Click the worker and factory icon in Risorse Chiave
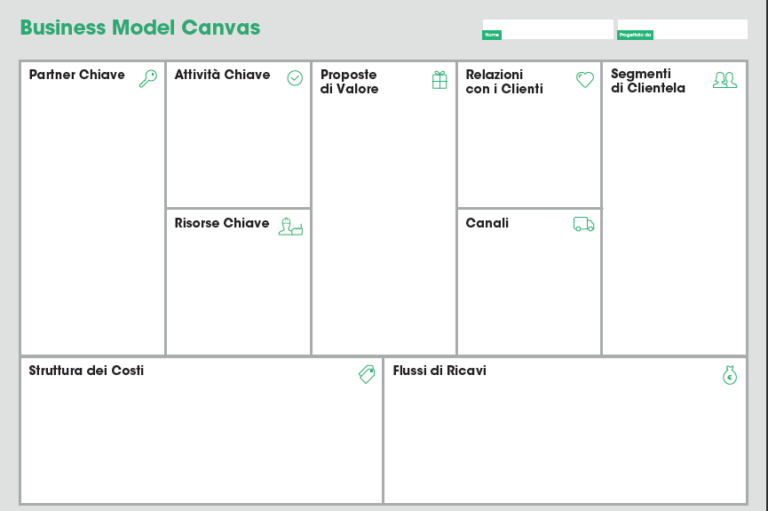 291,227
